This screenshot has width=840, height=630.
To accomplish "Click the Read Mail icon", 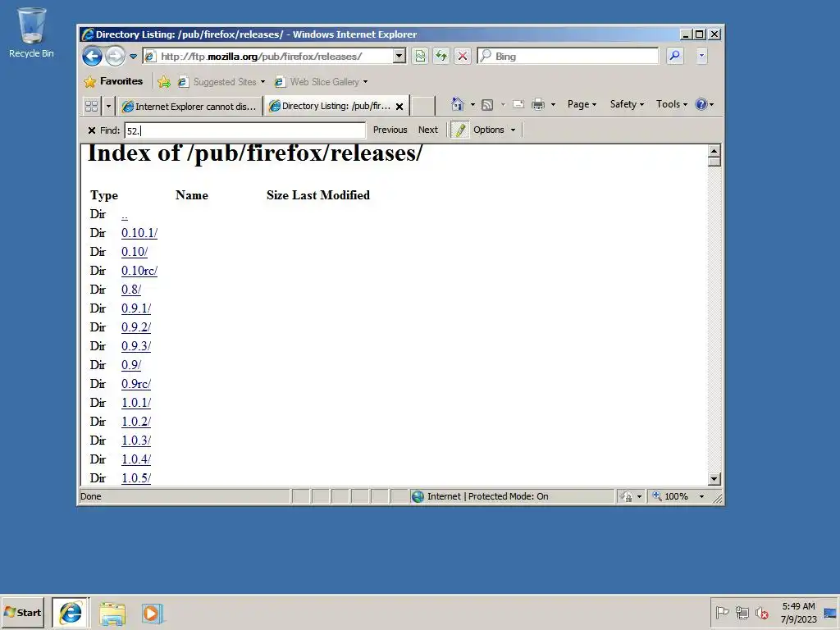I will pyautogui.click(x=518, y=104).
